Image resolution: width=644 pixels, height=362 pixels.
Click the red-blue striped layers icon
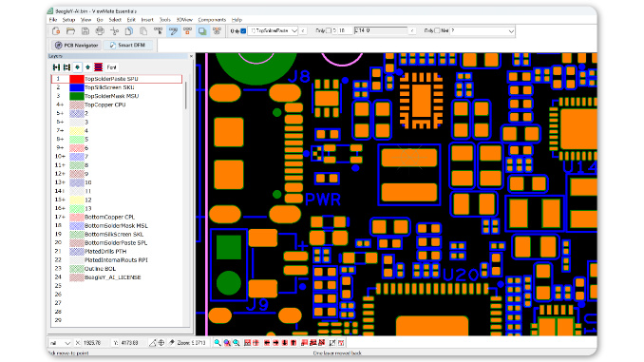[x=98, y=67]
